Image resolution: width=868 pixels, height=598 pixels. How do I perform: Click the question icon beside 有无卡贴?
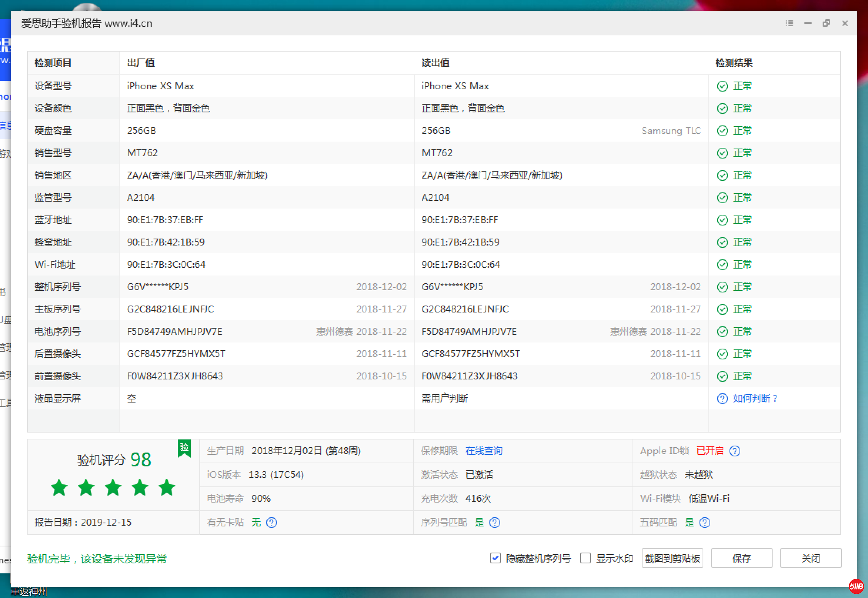[x=272, y=522]
